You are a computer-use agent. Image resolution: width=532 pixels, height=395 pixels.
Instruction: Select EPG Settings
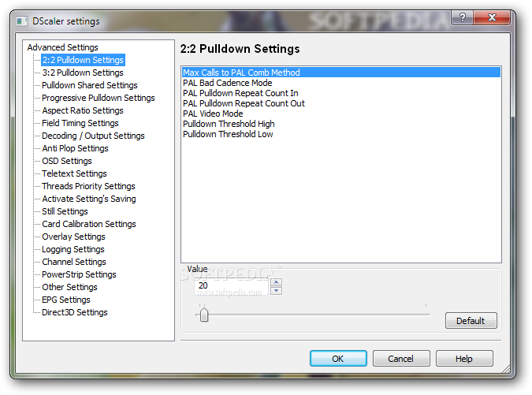click(66, 300)
